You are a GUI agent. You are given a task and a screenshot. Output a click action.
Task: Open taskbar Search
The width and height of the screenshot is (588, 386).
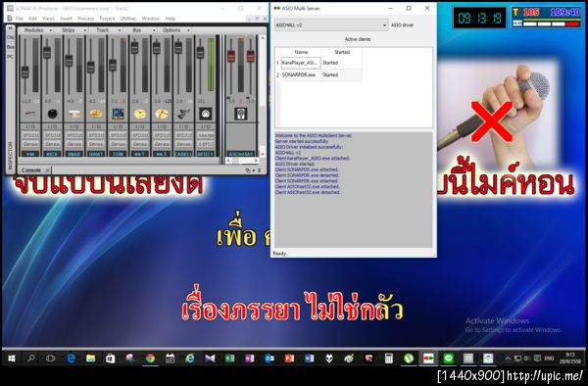point(31,359)
